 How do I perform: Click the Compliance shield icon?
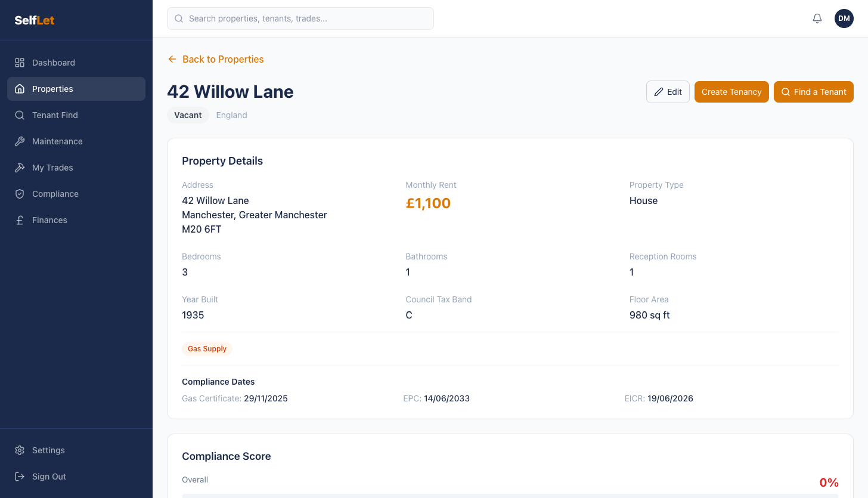tap(20, 194)
